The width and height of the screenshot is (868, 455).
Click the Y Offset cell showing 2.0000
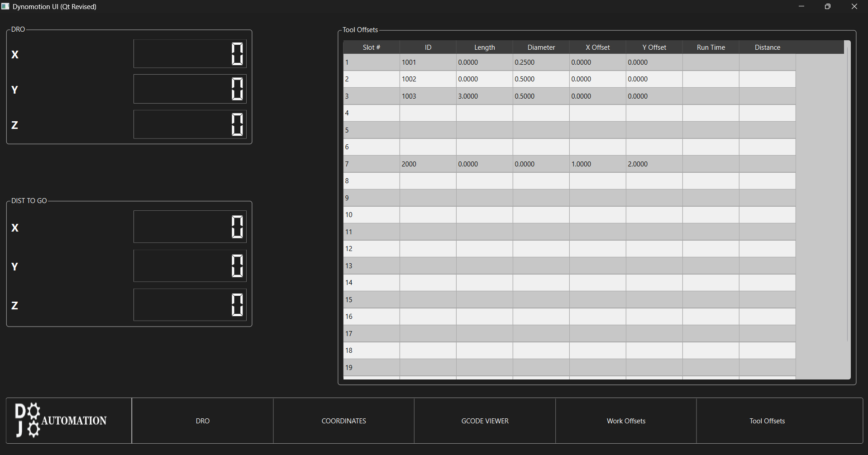click(x=654, y=164)
